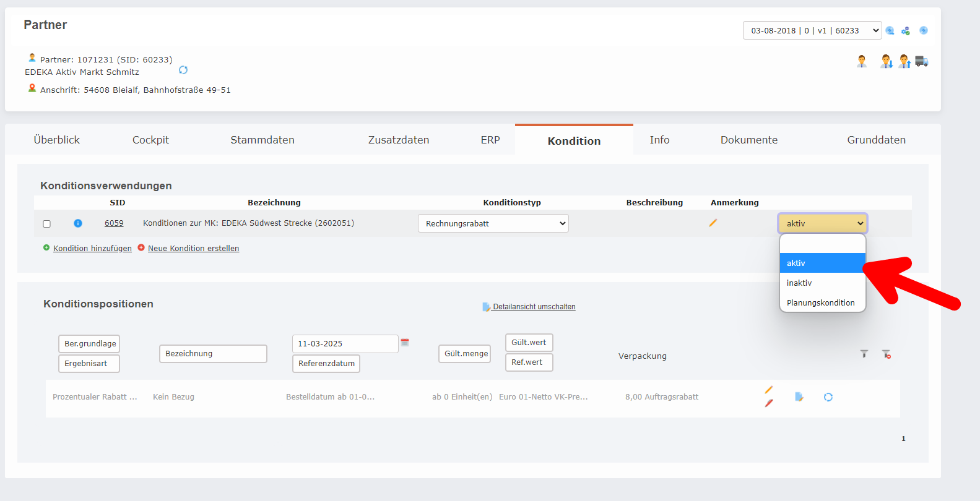Clear filter with the red-marked funnel icon

pyautogui.click(x=887, y=354)
